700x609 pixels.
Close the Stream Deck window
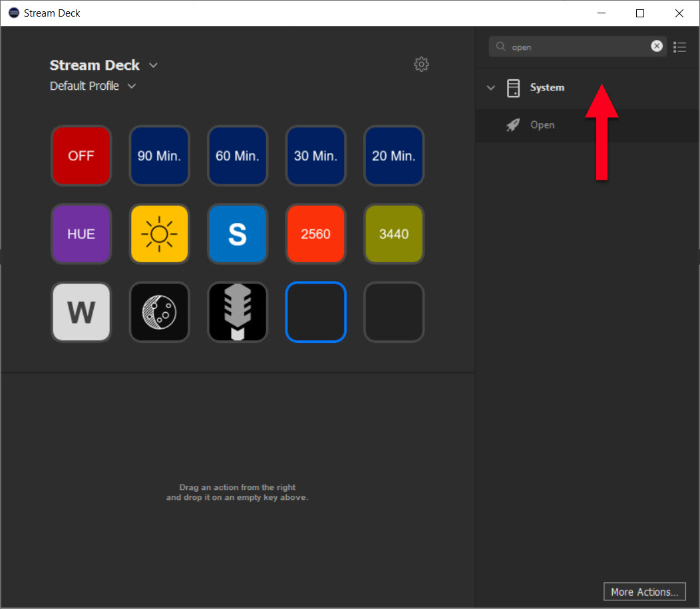679,13
